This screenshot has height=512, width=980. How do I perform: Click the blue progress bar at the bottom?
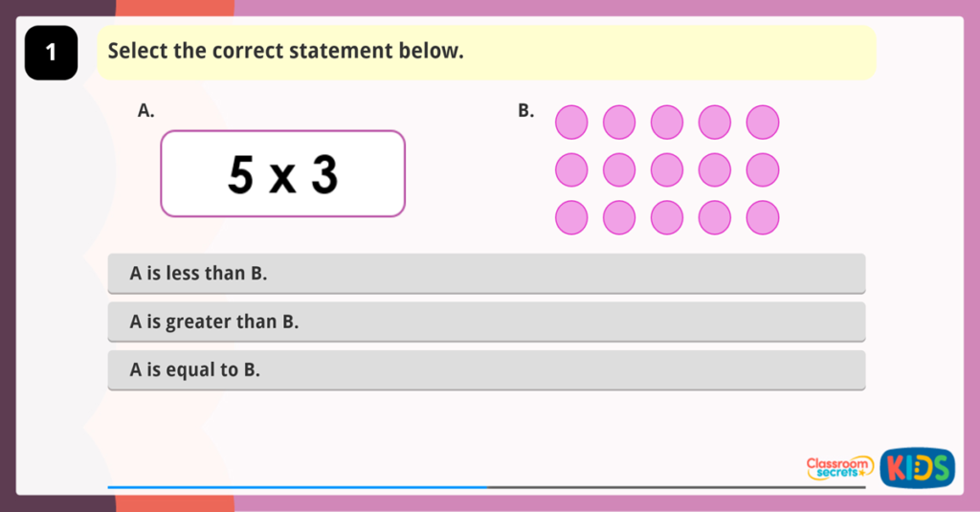pyautogui.click(x=297, y=487)
